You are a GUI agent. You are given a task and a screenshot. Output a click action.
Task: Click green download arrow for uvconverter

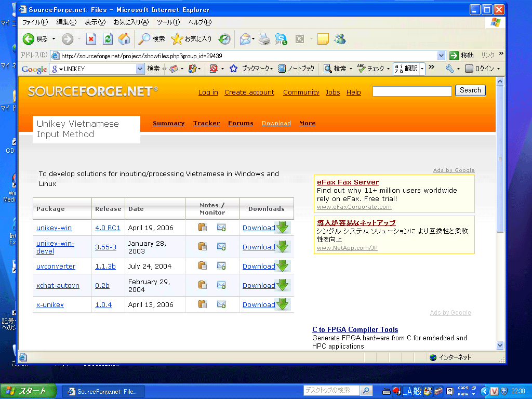[x=282, y=265]
